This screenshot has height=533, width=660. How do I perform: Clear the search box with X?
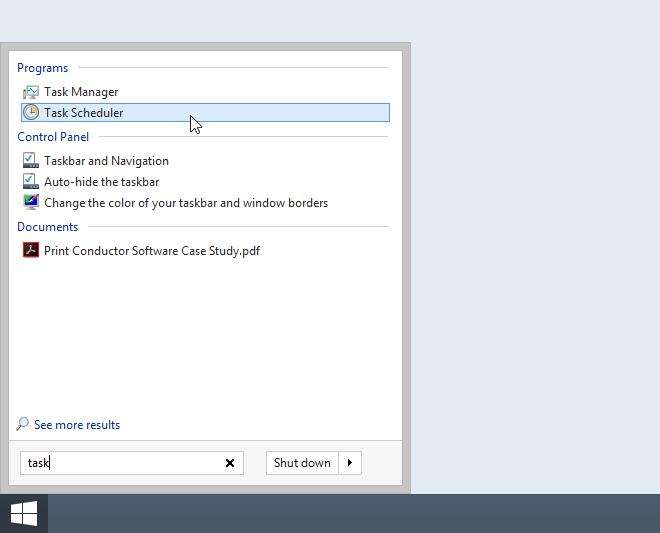click(x=230, y=463)
